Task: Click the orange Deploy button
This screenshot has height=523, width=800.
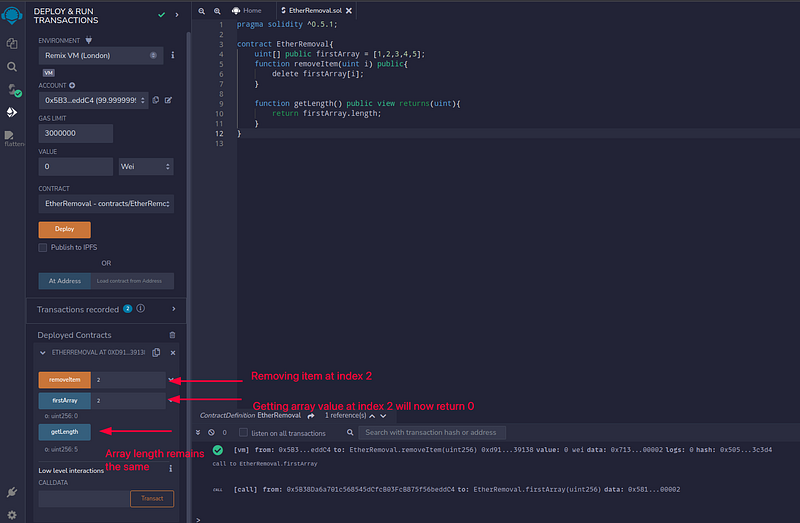Action: 64,229
